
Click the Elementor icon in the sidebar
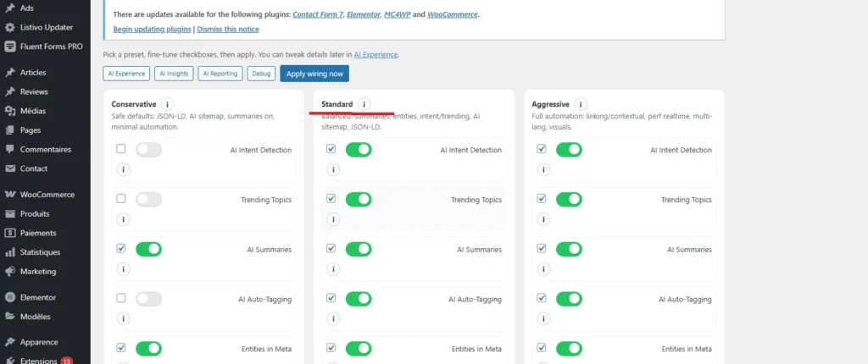(10, 298)
